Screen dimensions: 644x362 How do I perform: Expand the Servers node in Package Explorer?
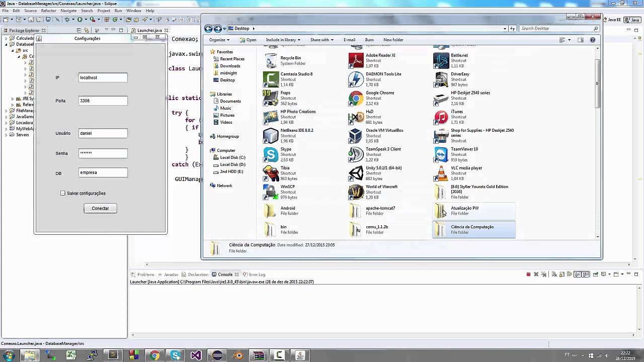pyautogui.click(x=6, y=135)
